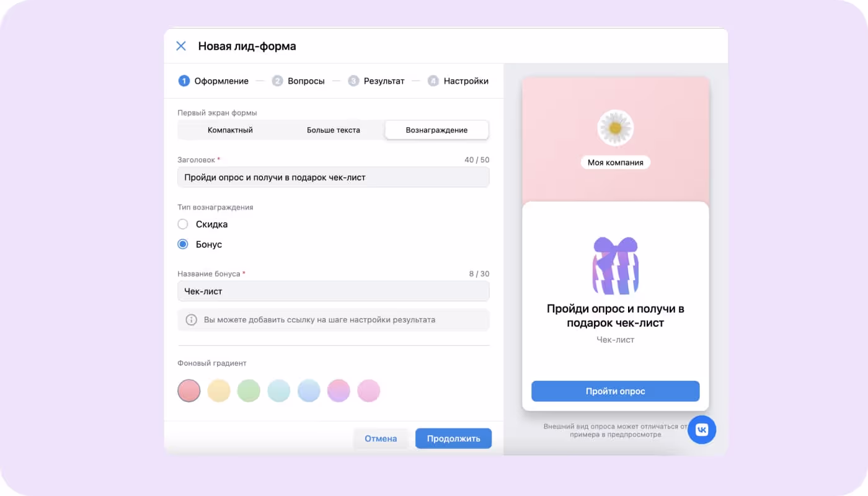Choose the light cyan background gradient

279,391
